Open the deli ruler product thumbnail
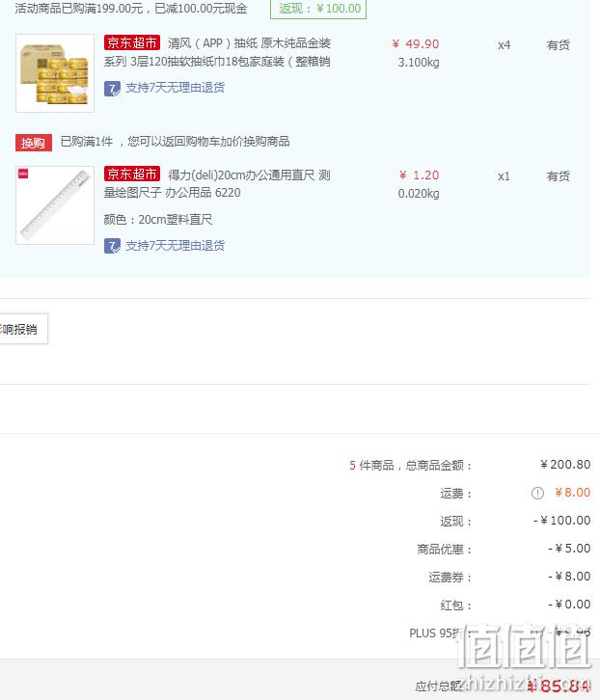Screen dimensions: 600x700 55,205
